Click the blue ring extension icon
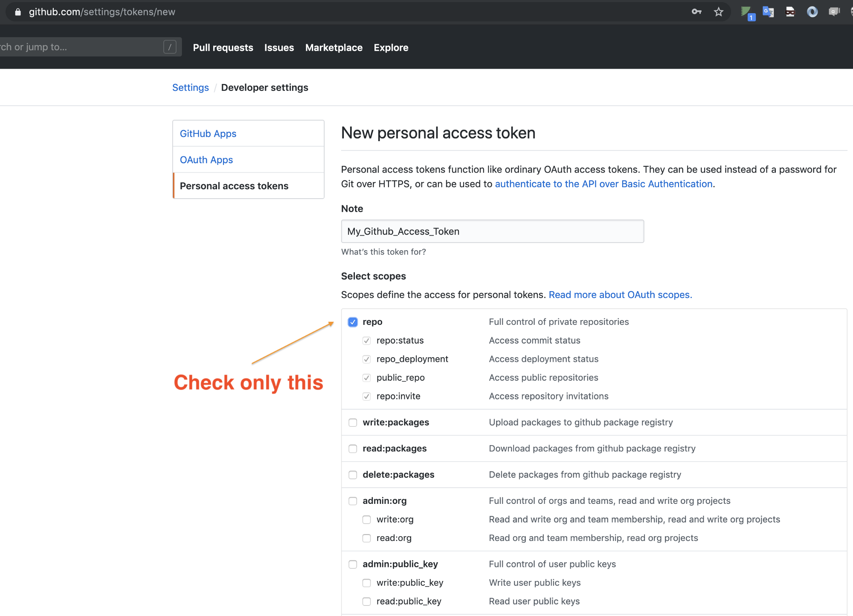Image resolution: width=853 pixels, height=616 pixels. [x=812, y=12]
